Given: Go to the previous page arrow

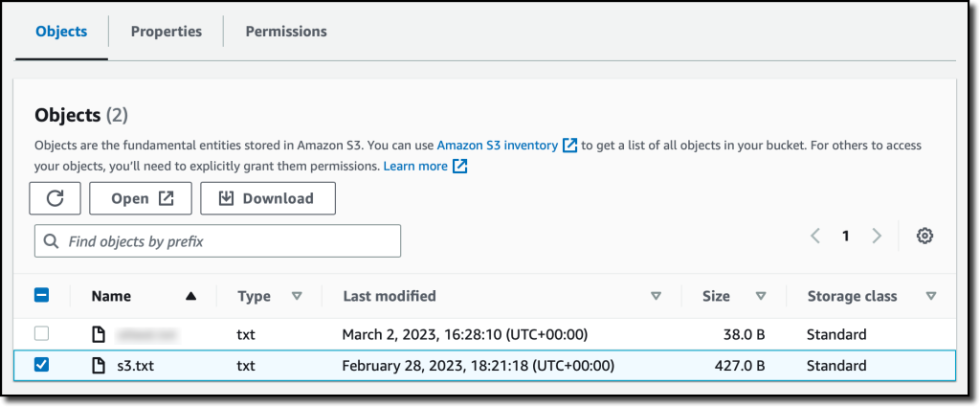Looking at the screenshot, I should [815, 236].
